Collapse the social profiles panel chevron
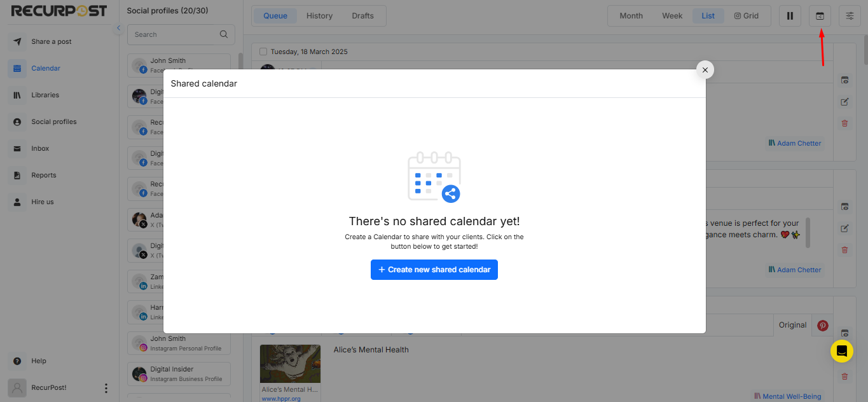The height and width of the screenshot is (402, 868). (118, 28)
